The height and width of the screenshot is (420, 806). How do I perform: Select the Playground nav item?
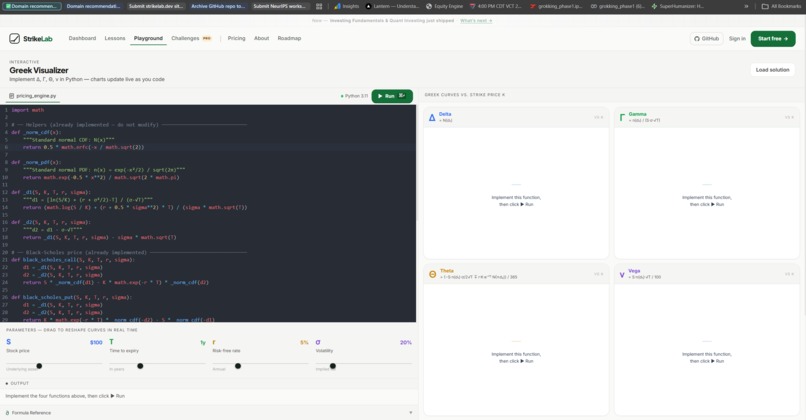(x=148, y=38)
